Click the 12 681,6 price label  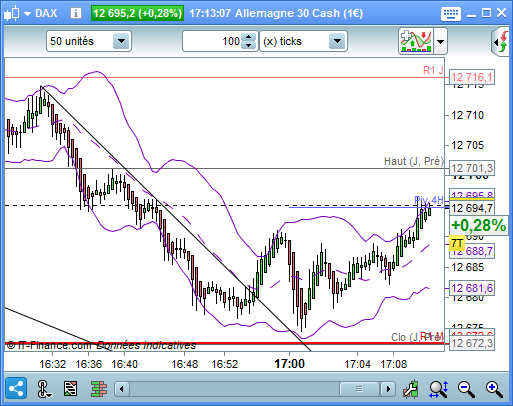tap(472, 288)
